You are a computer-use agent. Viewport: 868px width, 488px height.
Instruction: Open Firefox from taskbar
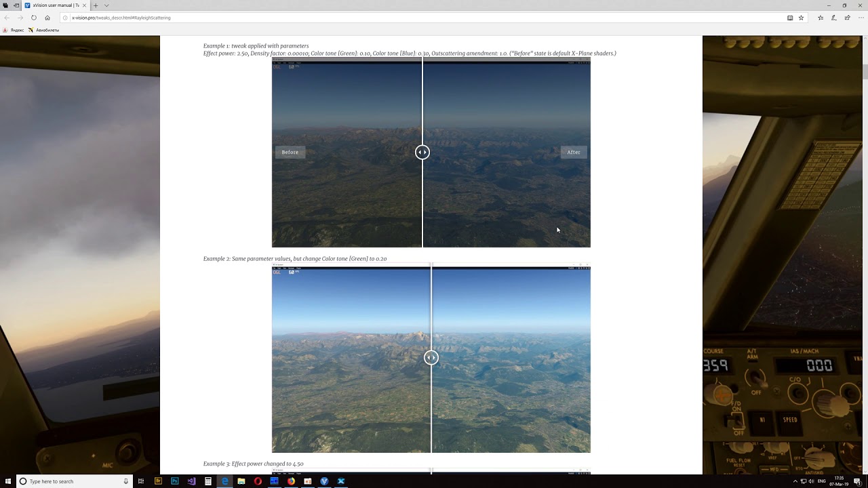291,481
